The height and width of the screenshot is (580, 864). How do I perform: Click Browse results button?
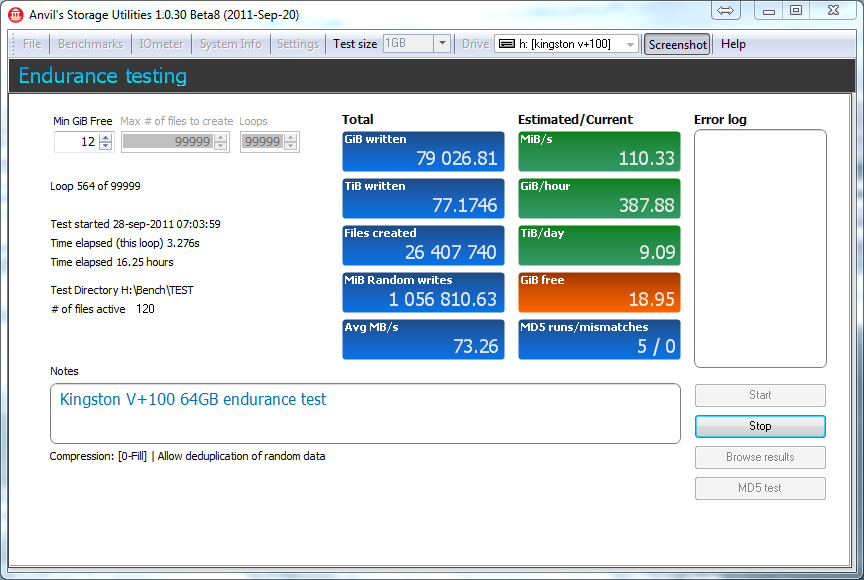[x=760, y=457]
